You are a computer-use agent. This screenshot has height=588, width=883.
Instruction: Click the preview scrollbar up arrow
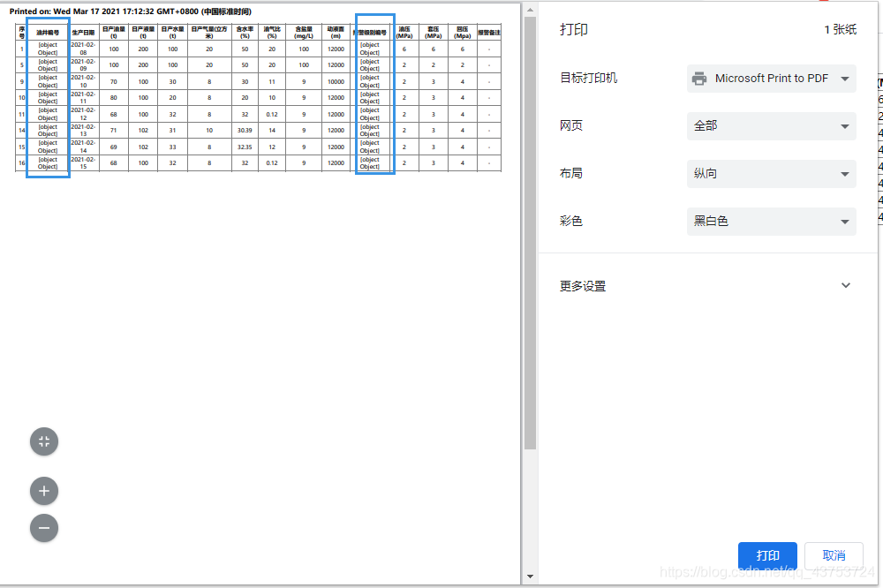(x=530, y=10)
